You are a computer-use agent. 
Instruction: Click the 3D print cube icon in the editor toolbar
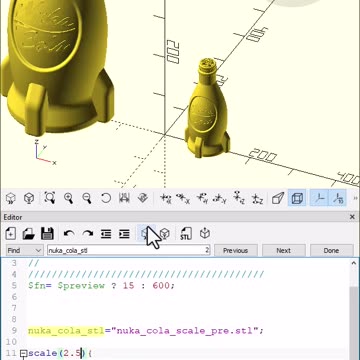[x=205, y=234]
